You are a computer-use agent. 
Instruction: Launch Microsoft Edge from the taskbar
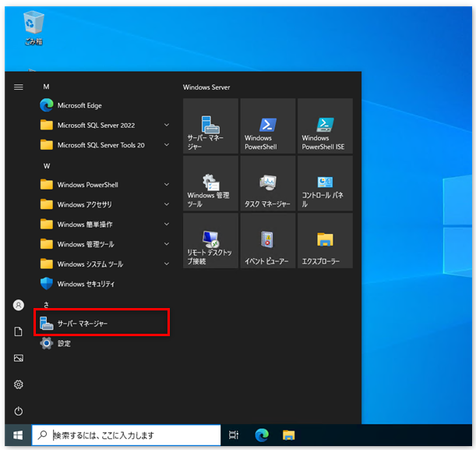(x=262, y=435)
